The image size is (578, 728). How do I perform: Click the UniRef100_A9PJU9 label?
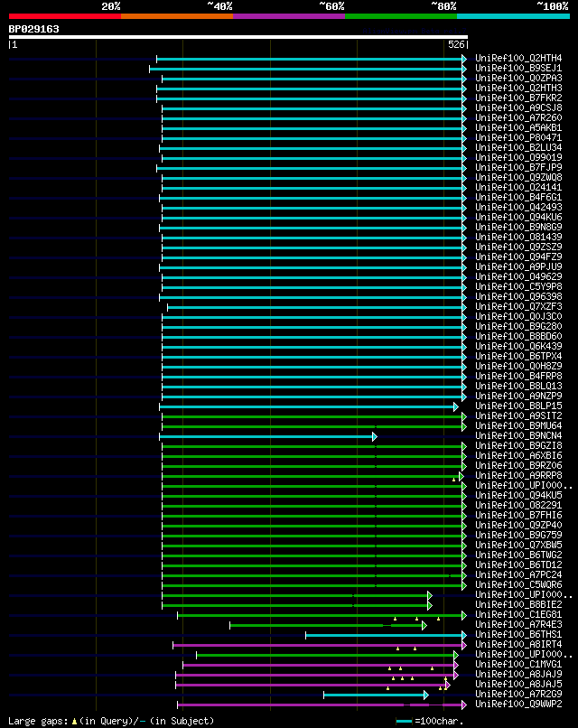point(518,267)
